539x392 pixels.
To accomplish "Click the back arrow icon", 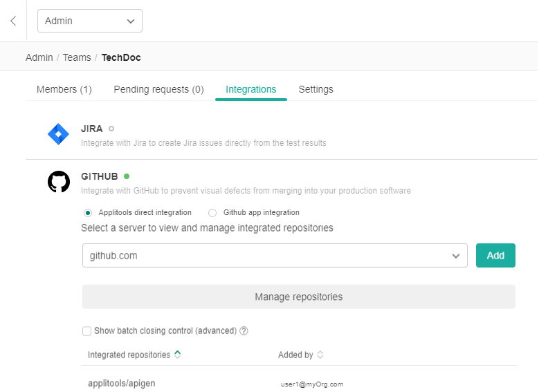I will coord(13,21).
